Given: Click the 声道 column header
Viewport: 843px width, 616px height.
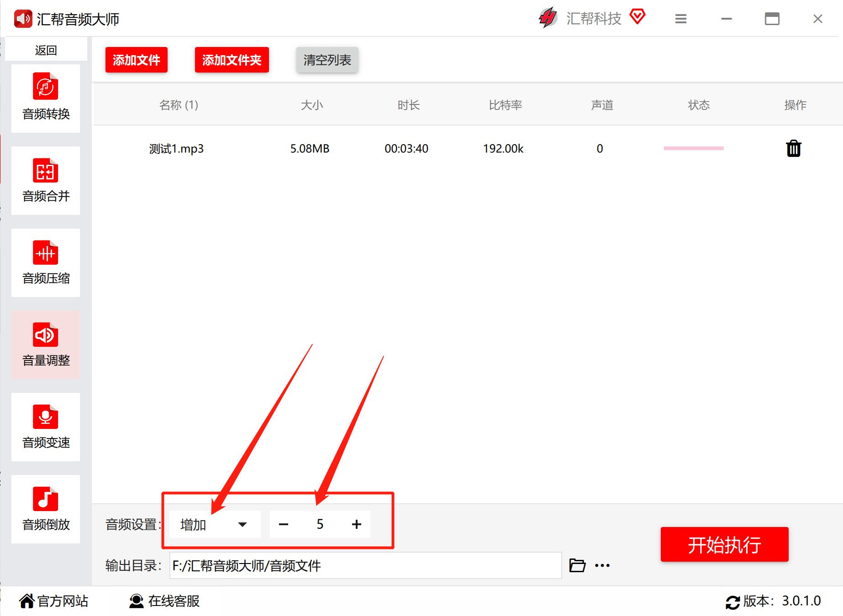Looking at the screenshot, I should 602,105.
